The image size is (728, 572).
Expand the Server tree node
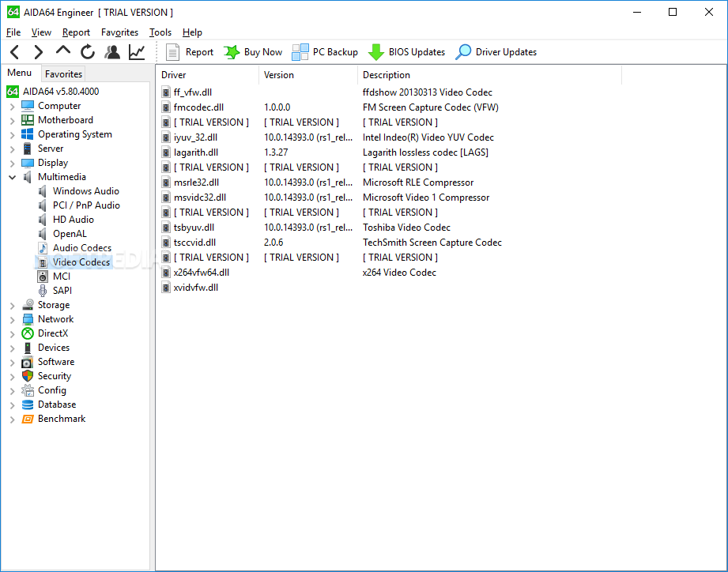click(x=13, y=149)
